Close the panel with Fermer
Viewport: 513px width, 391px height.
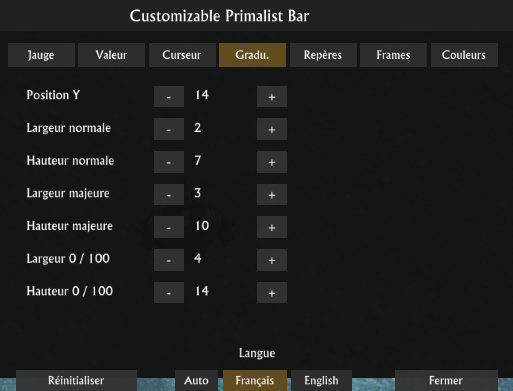[x=446, y=380]
